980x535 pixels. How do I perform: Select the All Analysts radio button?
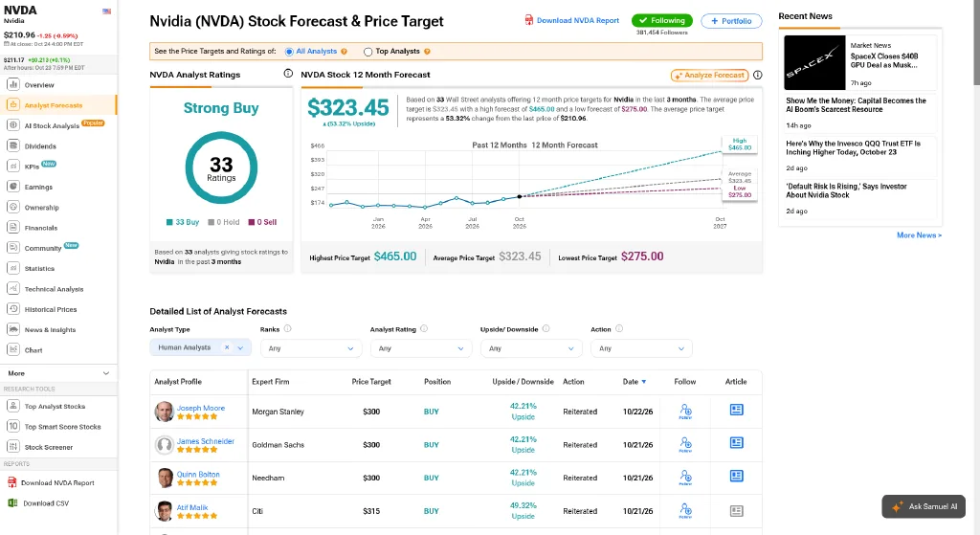pos(289,52)
